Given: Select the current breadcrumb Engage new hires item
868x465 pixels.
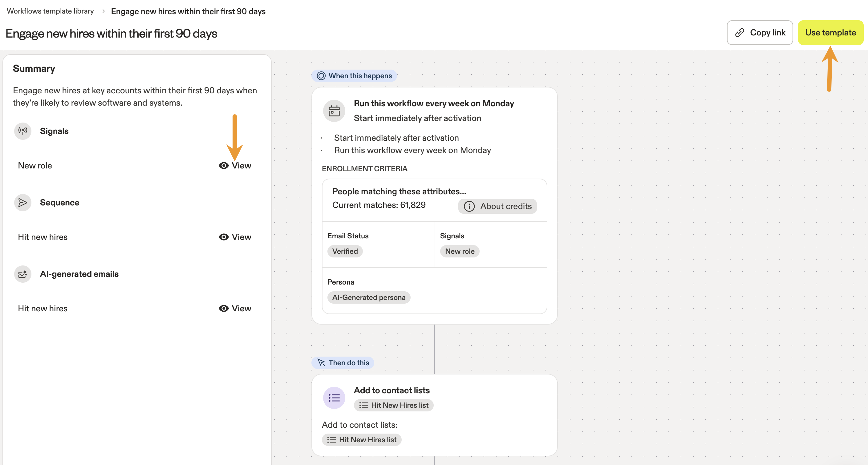Looking at the screenshot, I should 189,11.
